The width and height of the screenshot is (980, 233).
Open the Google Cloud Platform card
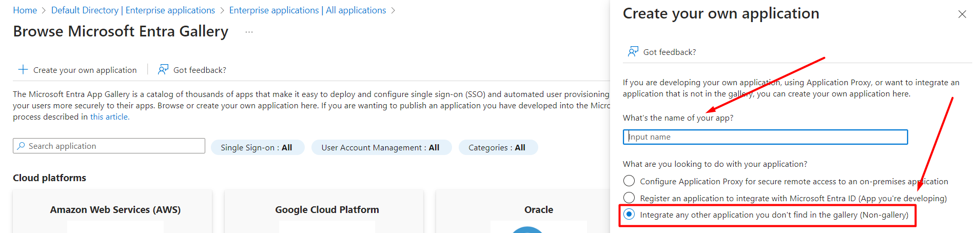point(324,211)
